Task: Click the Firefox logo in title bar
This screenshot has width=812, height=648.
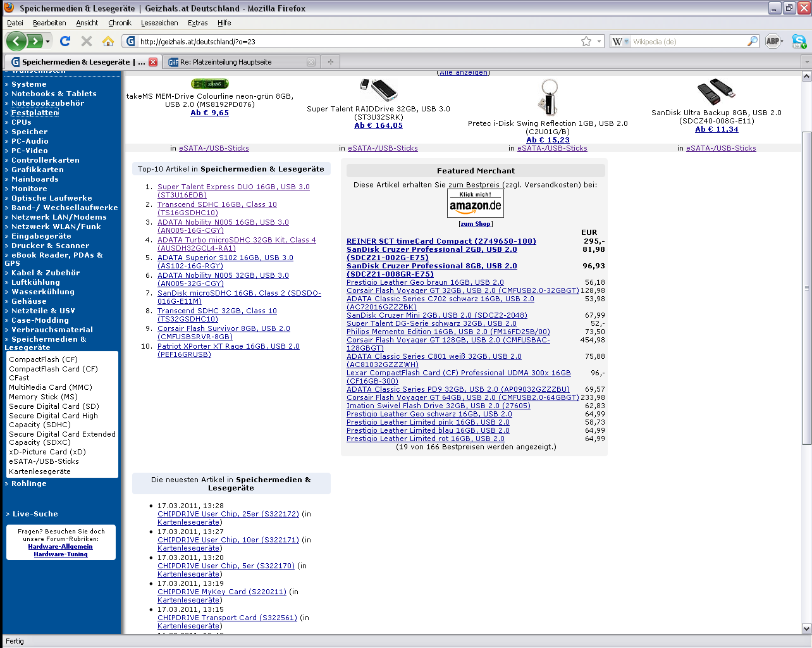Action: click(x=9, y=8)
